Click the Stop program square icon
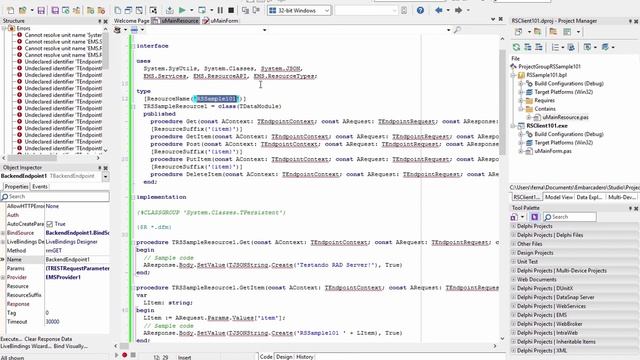This screenshot has height=360, width=640. (231, 10)
